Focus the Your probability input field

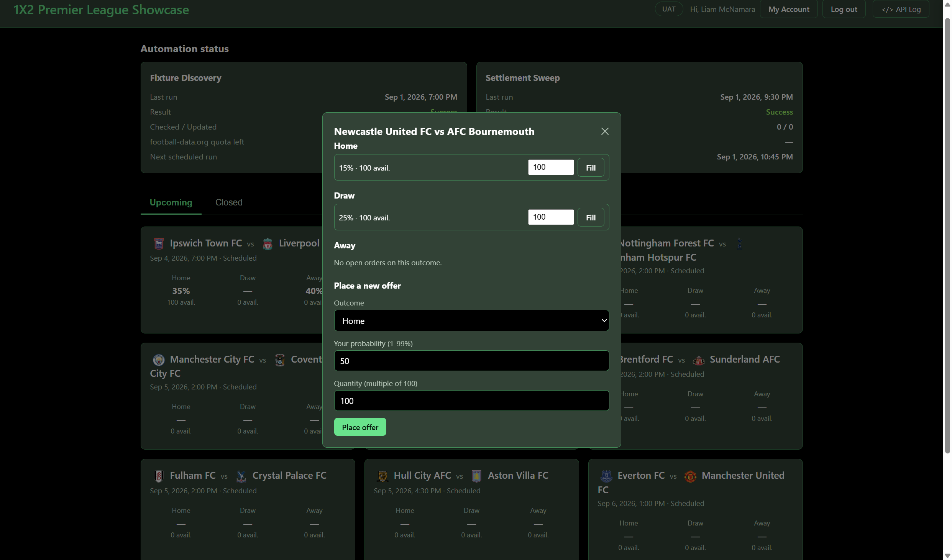point(471,361)
